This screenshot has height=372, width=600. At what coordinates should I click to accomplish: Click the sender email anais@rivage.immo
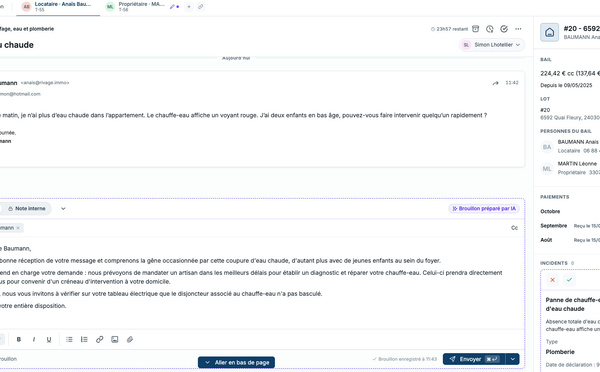45,83
